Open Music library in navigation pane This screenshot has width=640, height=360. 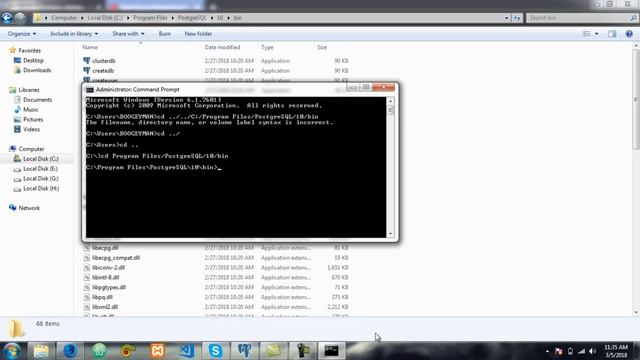click(x=31, y=109)
